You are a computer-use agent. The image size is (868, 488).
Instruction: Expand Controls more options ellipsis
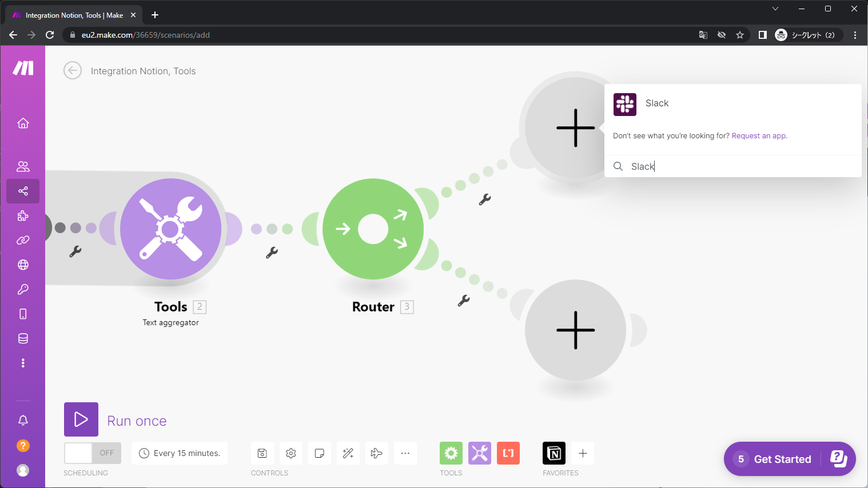click(x=405, y=453)
